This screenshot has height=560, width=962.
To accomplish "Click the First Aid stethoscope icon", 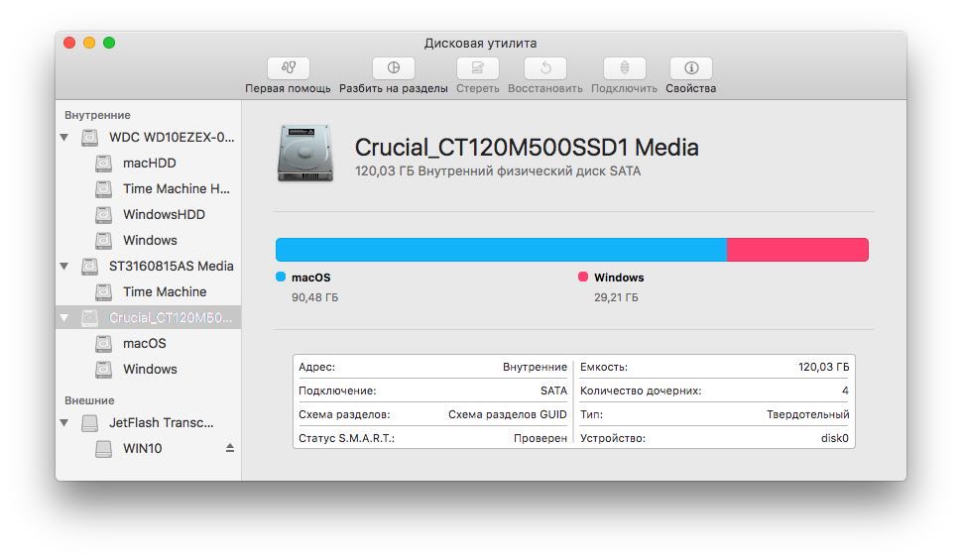I will 289,67.
